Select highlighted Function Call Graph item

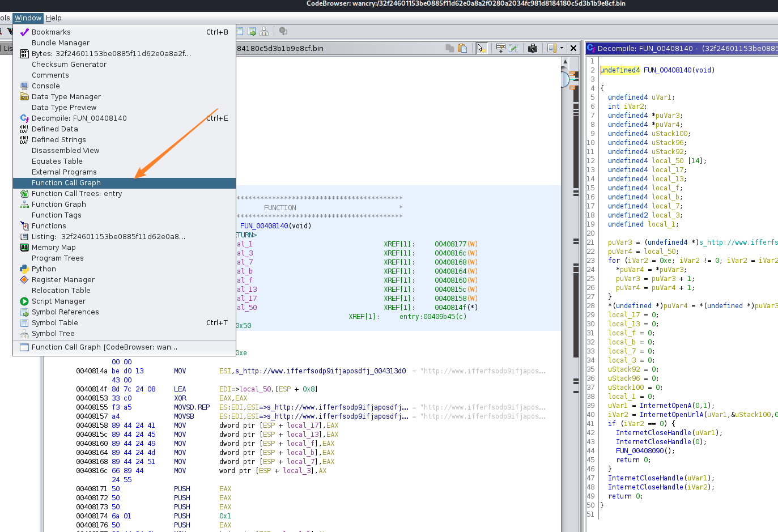[124, 183]
